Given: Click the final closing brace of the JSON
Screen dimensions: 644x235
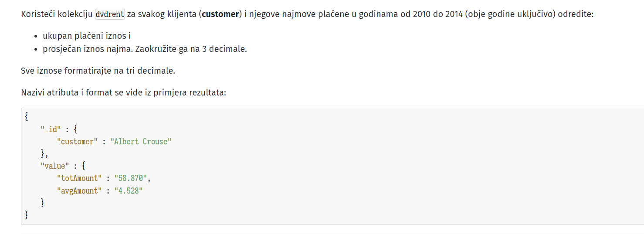Looking at the screenshot, I should (27, 215).
